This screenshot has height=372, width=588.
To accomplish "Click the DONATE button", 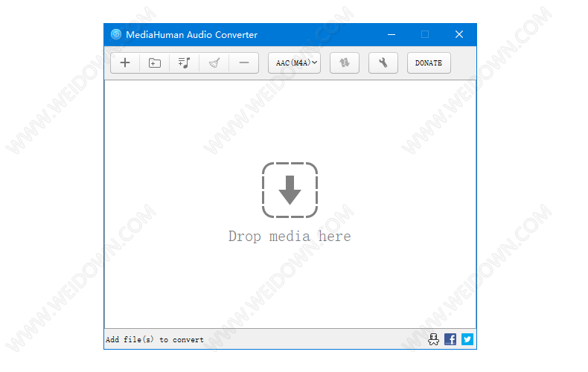I will [429, 62].
